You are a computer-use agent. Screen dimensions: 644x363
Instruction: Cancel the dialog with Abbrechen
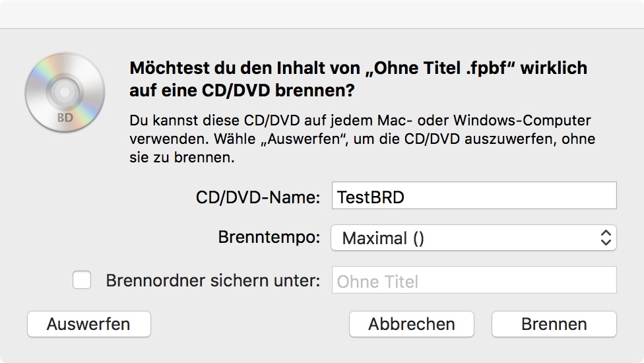tap(411, 324)
